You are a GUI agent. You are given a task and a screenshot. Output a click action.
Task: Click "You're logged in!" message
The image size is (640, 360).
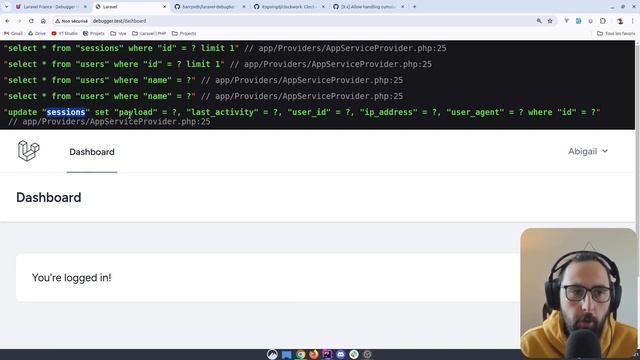tap(71, 278)
